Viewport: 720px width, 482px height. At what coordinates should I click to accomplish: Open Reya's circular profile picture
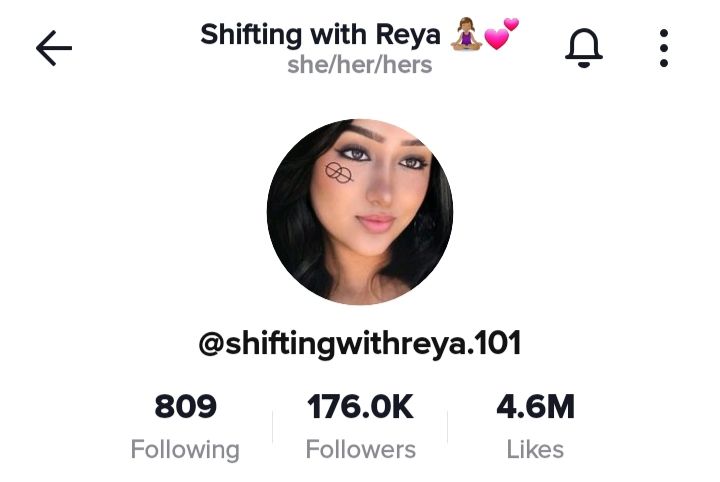click(x=360, y=212)
